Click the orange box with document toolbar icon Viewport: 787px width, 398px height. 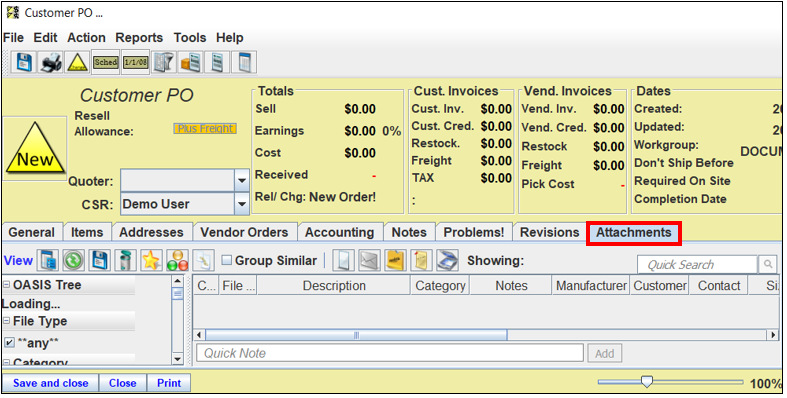pyautogui.click(x=191, y=63)
